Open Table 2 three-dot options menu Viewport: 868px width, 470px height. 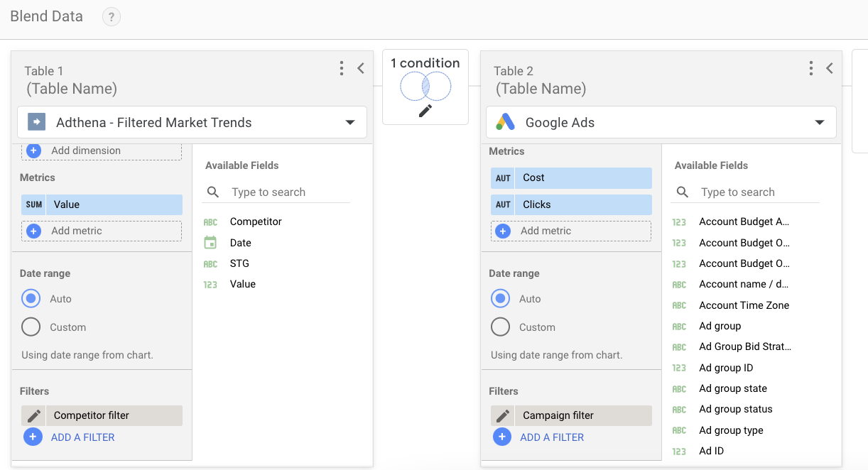(x=811, y=68)
